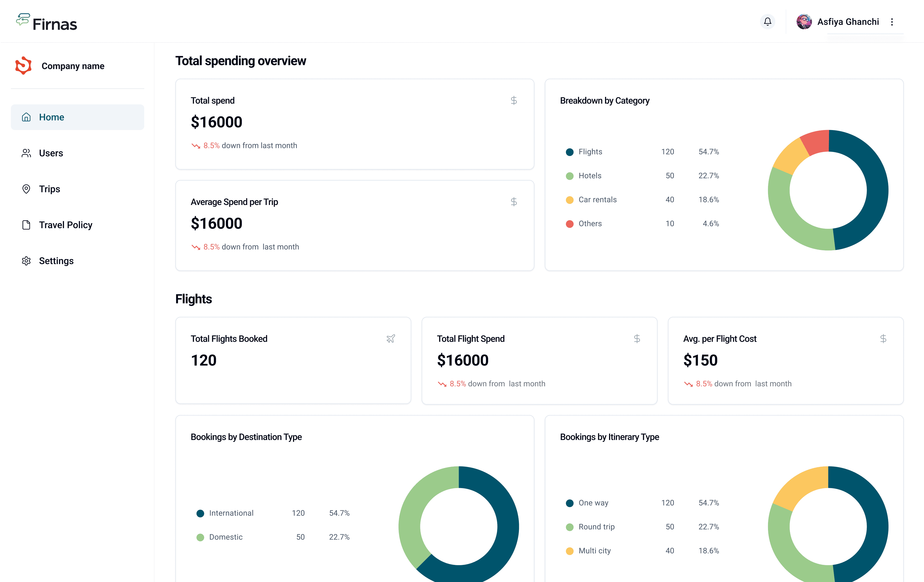Viewport: 924px width, 582px height.
Task: Click the Multi city legend color dot
Action: (x=569, y=551)
